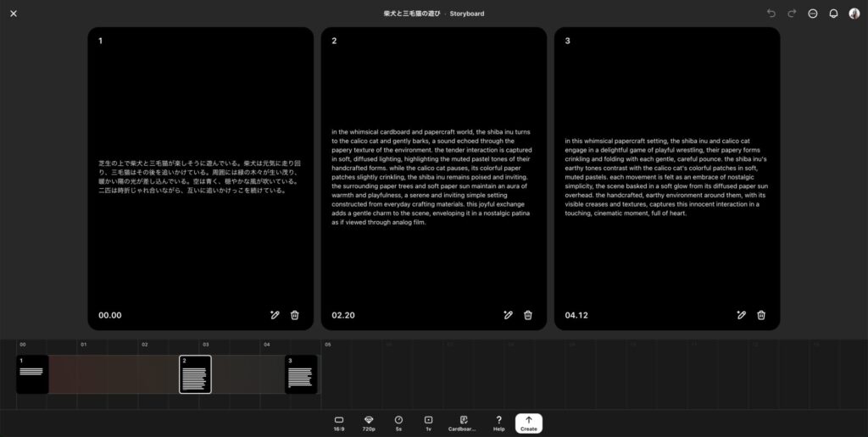Click the redo arrow
Viewport: 868px width, 437px height.
[x=792, y=14]
